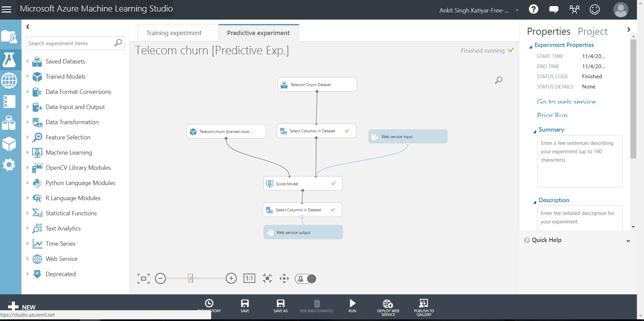Select the Telecom Churn Dataset module
Viewport: 644px width, 321px height.
tap(317, 84)
